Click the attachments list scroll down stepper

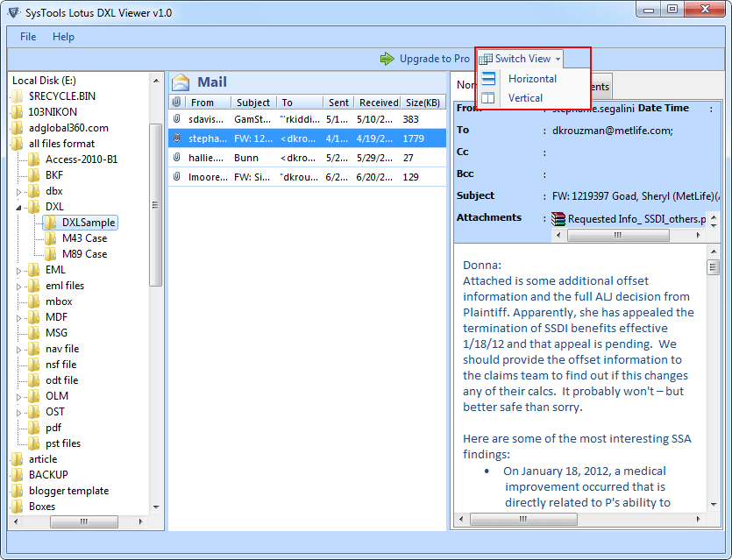click(714, 226)
